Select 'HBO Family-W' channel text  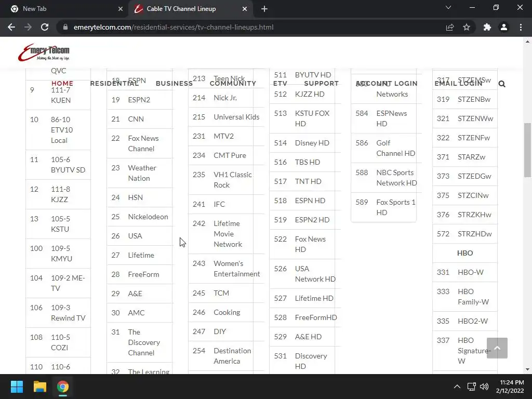tap(473, 297)
